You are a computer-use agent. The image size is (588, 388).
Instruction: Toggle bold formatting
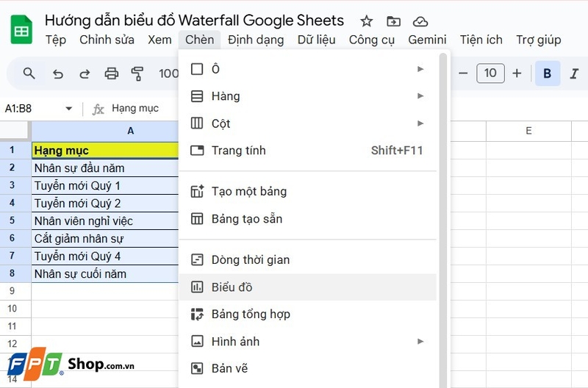point(547,73)
